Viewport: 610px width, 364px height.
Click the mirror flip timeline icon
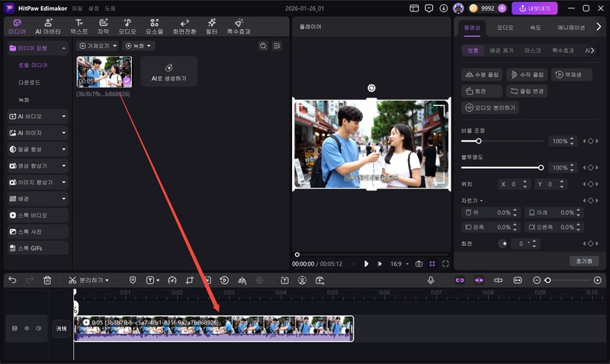point(242,280)
